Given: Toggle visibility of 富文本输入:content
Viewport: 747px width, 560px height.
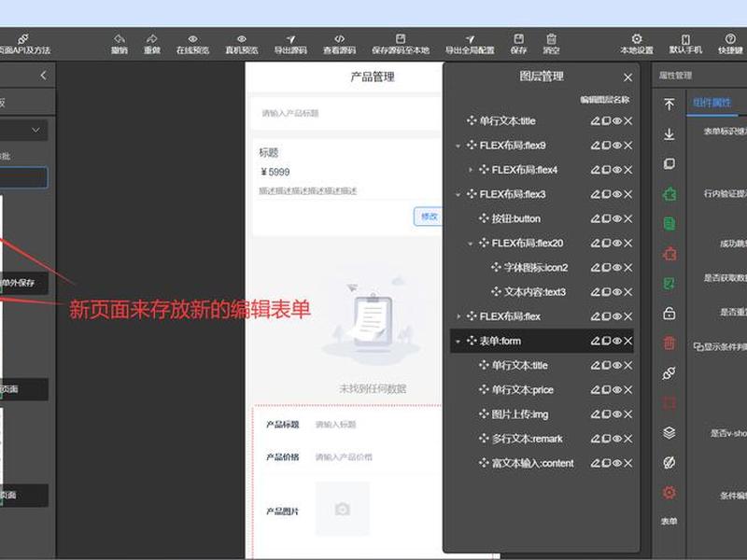Looking at the screenshot, I should 617,463.
